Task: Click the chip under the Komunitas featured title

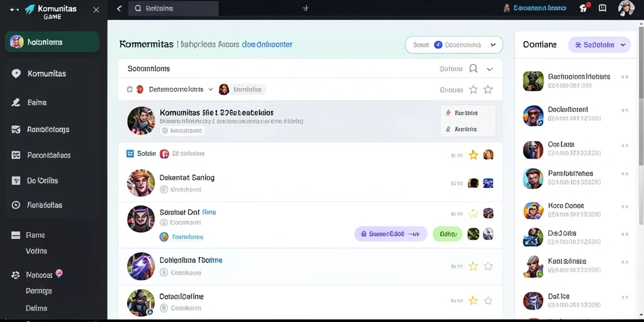Action: coord(182,131)
